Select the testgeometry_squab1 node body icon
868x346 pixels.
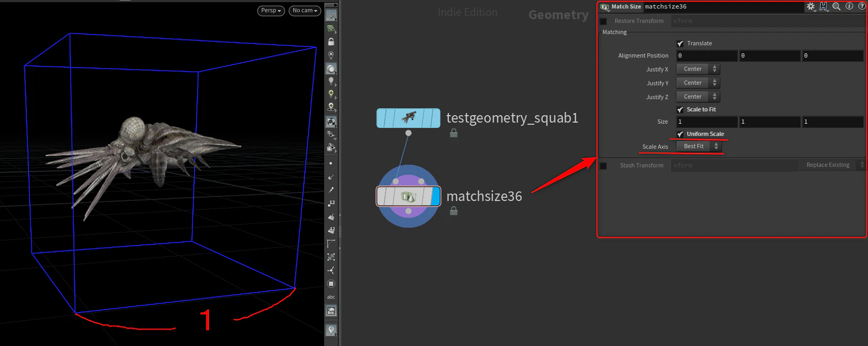(x=409, y=118)
